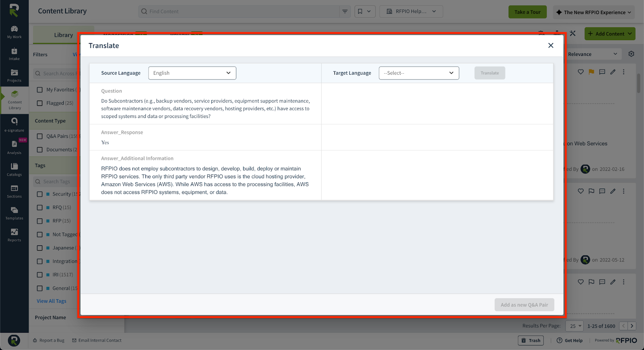
Task: Toggle the Flagged (25) checkbox
Action: [x=40, y=103]
